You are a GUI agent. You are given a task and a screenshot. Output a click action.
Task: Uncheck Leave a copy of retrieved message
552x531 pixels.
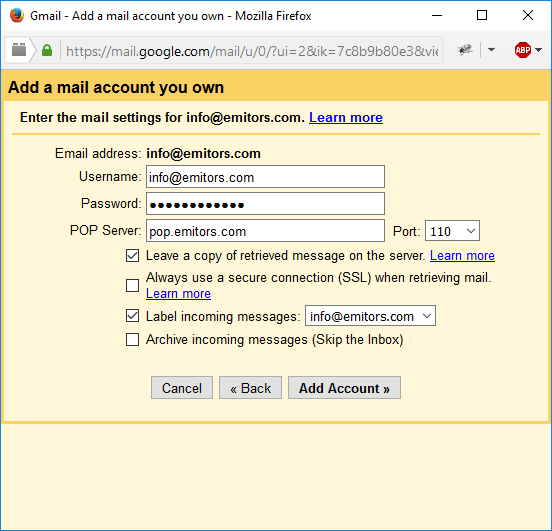132,256
